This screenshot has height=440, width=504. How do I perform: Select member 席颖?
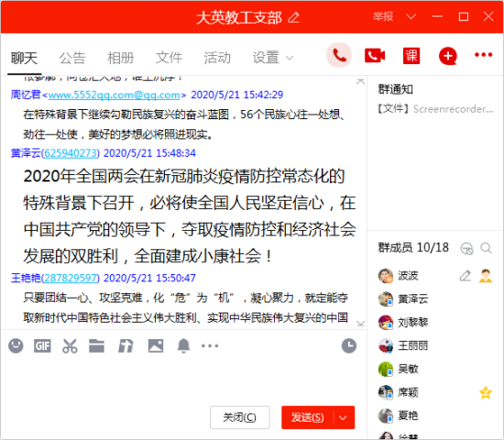point(435,392)
